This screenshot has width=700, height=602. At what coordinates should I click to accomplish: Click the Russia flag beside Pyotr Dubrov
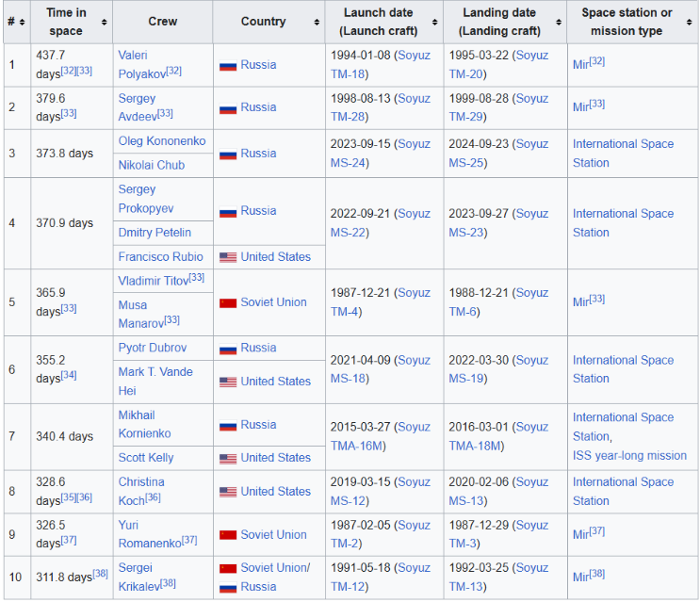click(x=228, y=349)
